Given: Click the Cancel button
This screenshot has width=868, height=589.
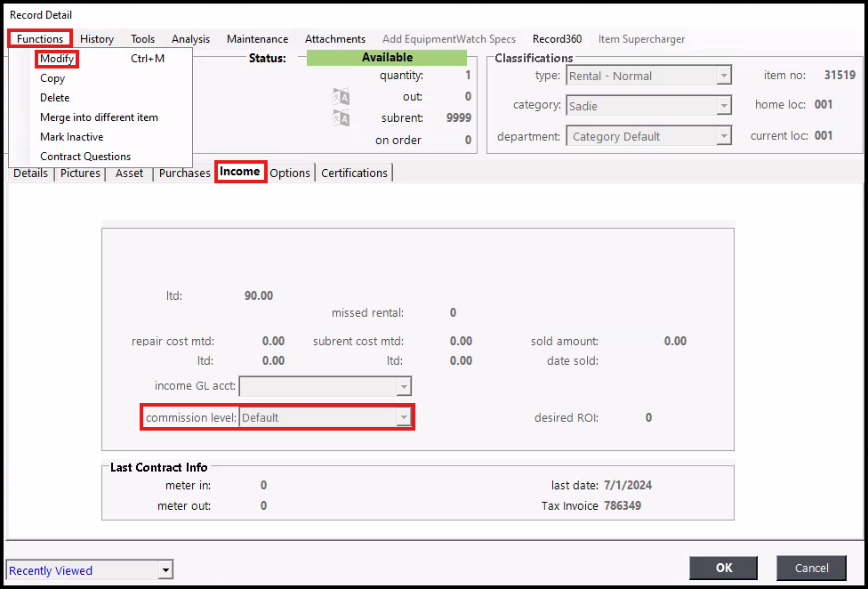Looking at the screenshot, I should tap(811, 568).
